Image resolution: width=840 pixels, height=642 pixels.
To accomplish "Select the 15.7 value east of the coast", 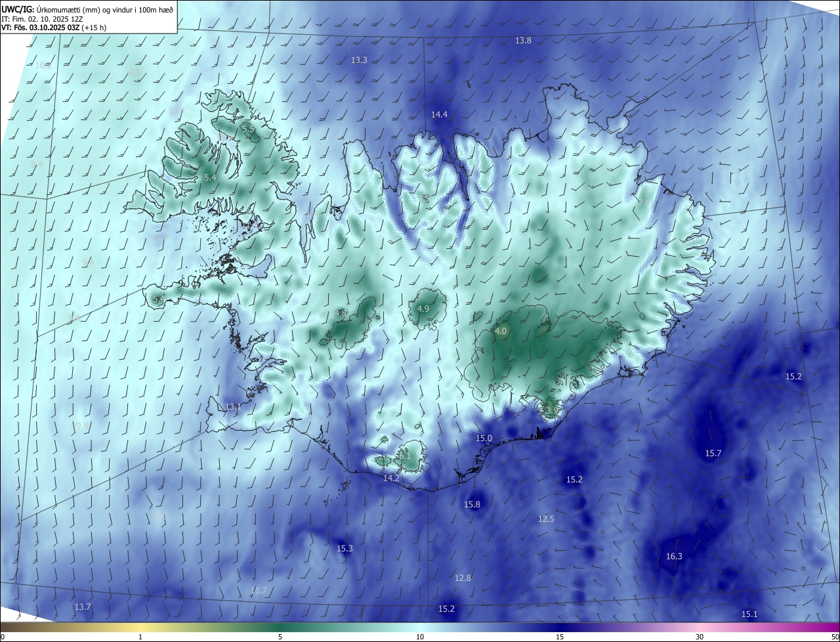I will point(713,454).
